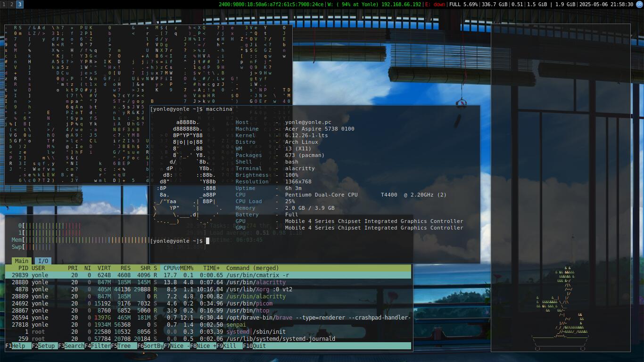
Task: Click the 'E: down' ethernet status
Action: [x=435, y=4]
